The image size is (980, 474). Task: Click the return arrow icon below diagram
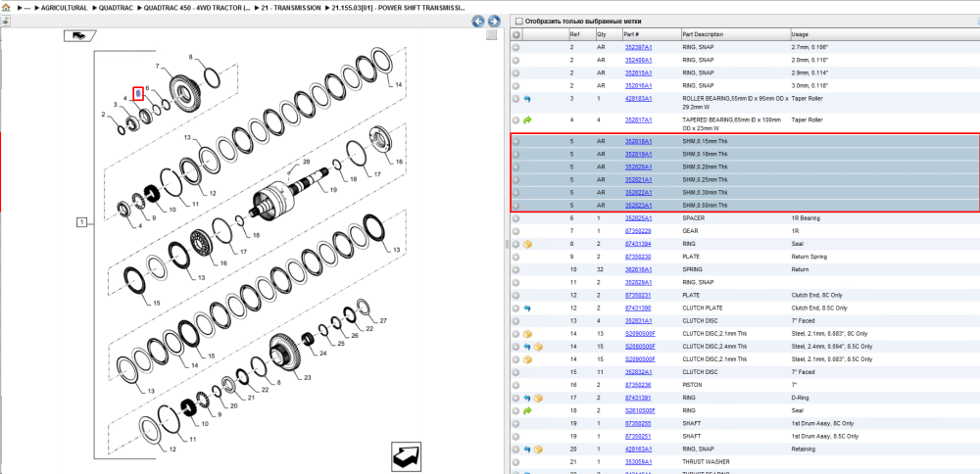point(408,457)
